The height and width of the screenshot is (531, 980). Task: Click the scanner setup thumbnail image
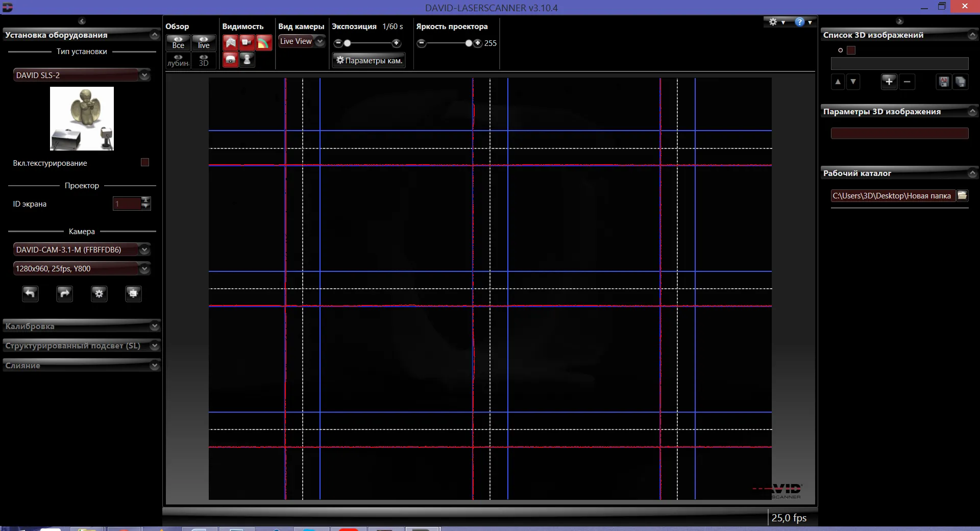(82, 118)
